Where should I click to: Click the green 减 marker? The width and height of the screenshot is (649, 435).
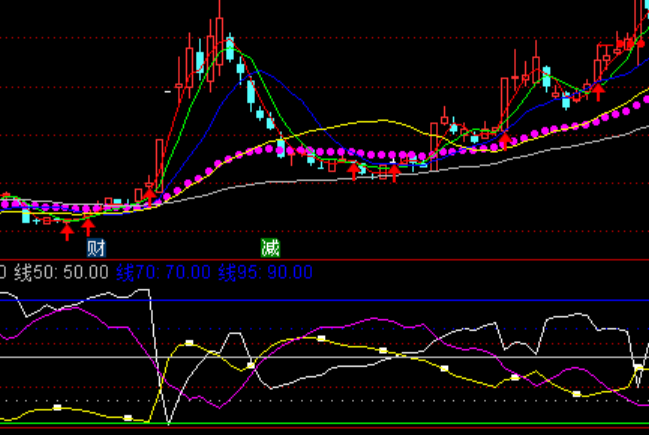[270, 248]
